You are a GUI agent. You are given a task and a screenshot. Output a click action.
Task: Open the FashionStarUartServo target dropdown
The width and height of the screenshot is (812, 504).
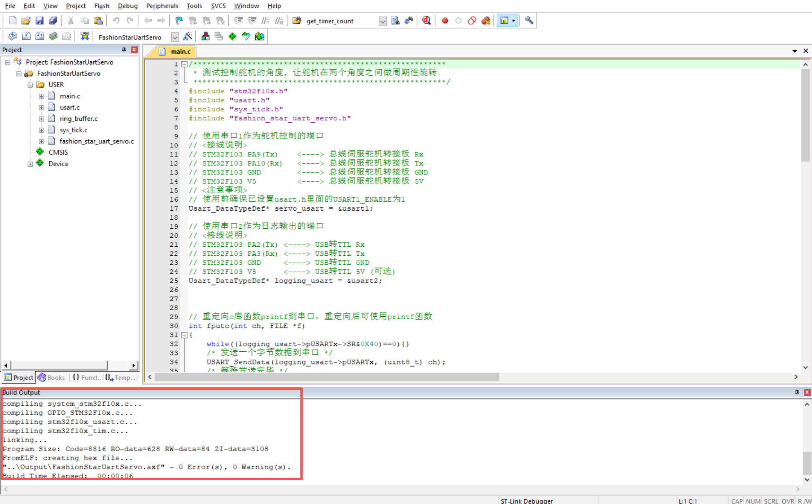click(x=175, y=37)
